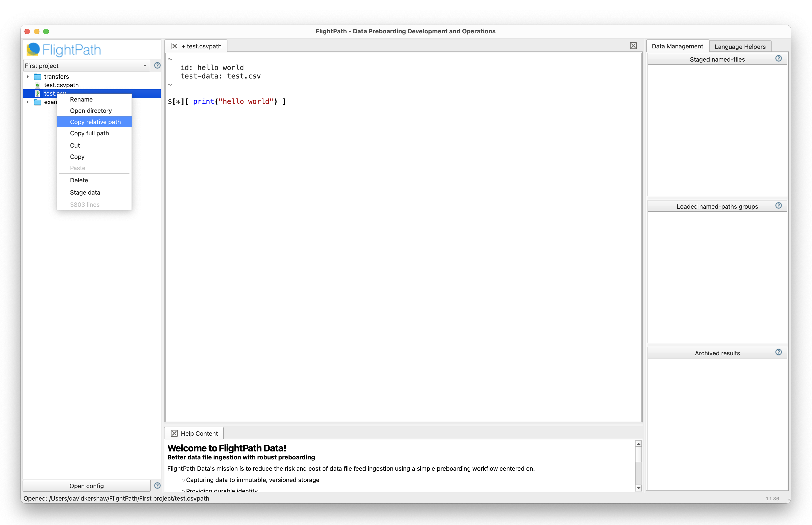Choose Rename in the context menu
Viewport: 812px width, 525px height.
(x=81, y=99)
